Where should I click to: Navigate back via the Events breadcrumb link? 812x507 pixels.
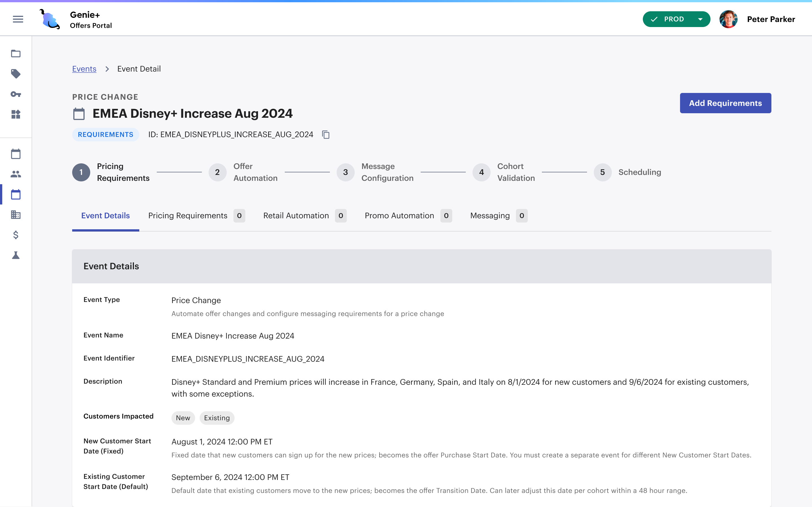(x=84, y=69)
